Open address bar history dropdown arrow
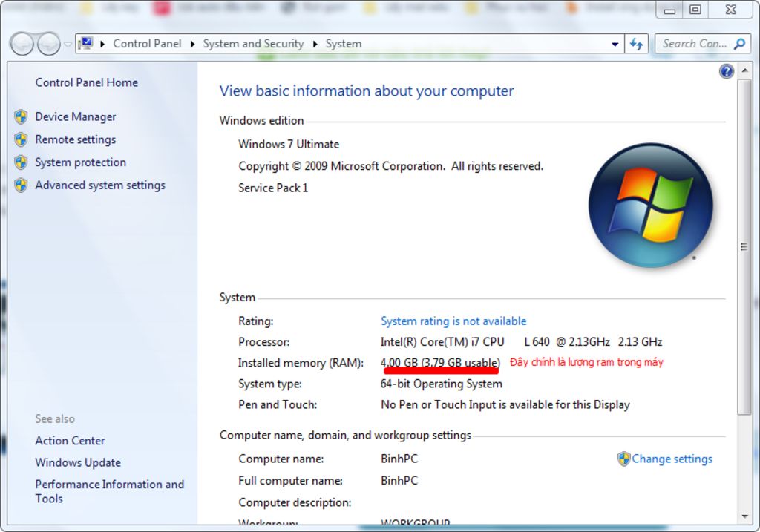760x532 pixels. click(615, 44)
